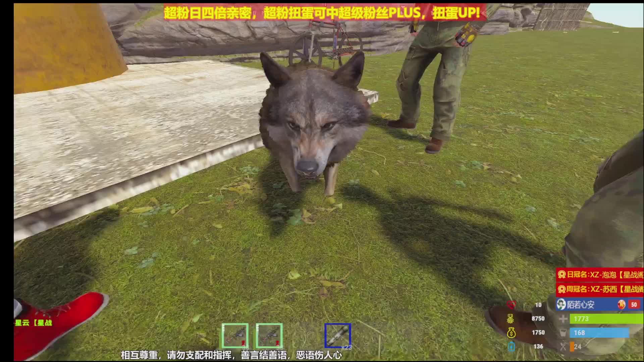Screen dimensions: 644x362
Task: Click the money bag icon beside 1750
Action: point(511,333)
